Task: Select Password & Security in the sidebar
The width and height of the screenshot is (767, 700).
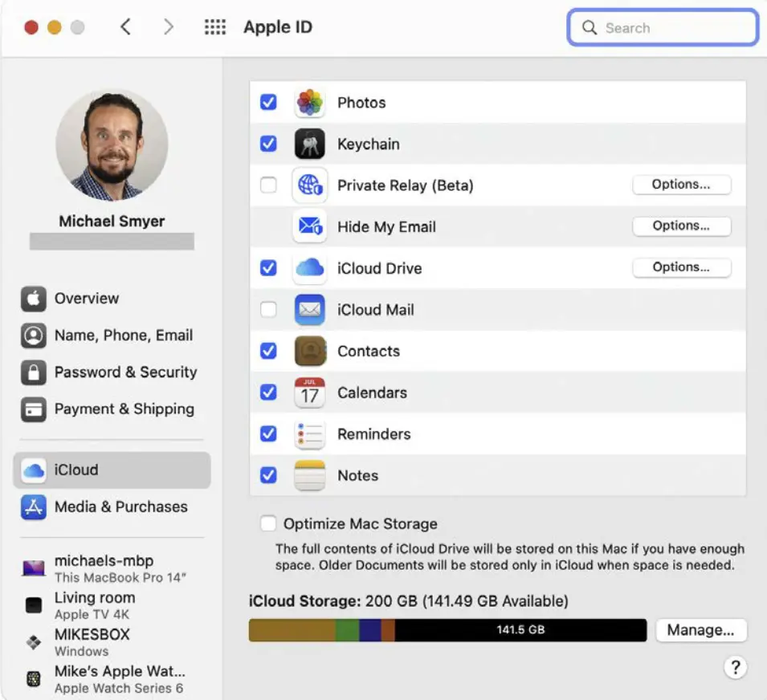Action: pos(124,372)
